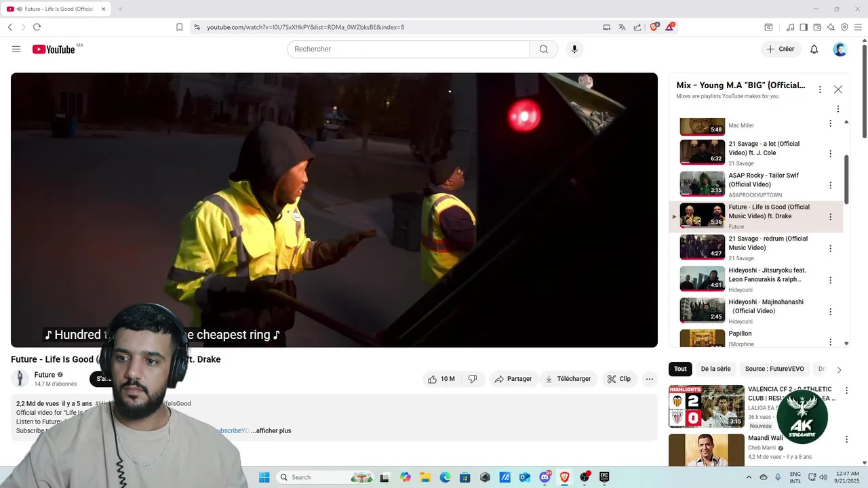
Task: Select the Tout filter chip
Action: (680, 369)
